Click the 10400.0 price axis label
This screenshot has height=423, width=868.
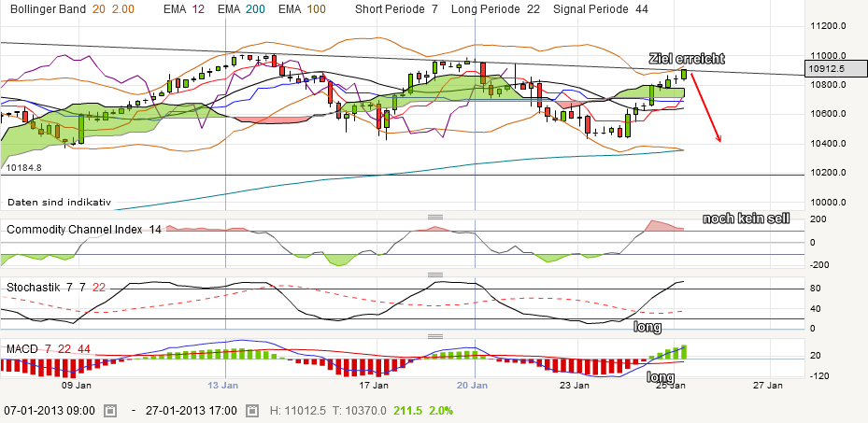829,144
